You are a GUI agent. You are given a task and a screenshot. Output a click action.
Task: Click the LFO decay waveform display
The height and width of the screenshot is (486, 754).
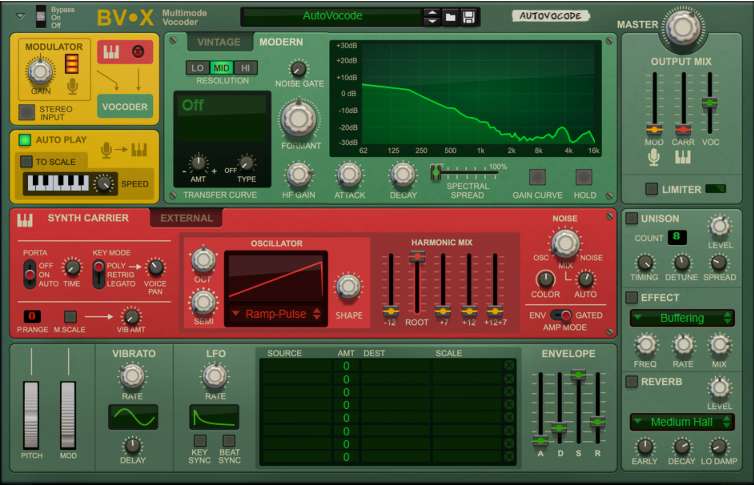[214, 417]
